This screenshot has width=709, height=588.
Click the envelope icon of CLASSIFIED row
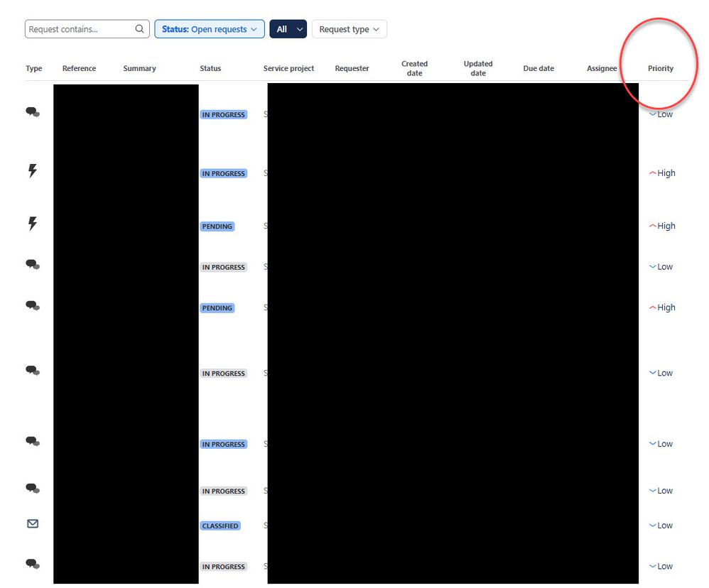(33, 524)
